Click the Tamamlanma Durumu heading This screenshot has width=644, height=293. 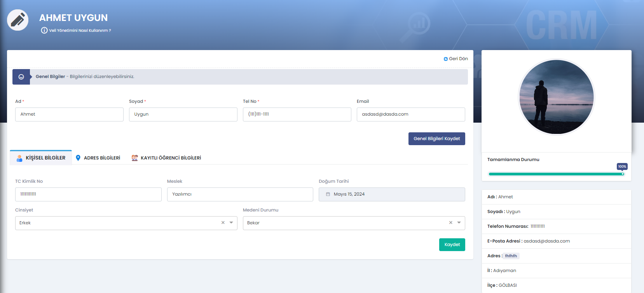(513, 160)
